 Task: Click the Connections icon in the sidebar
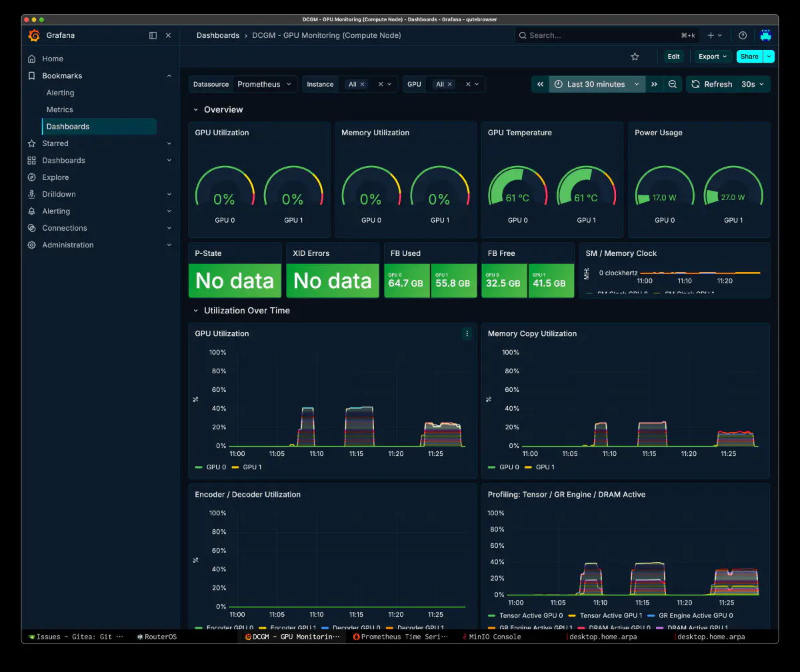coord(31,228)
